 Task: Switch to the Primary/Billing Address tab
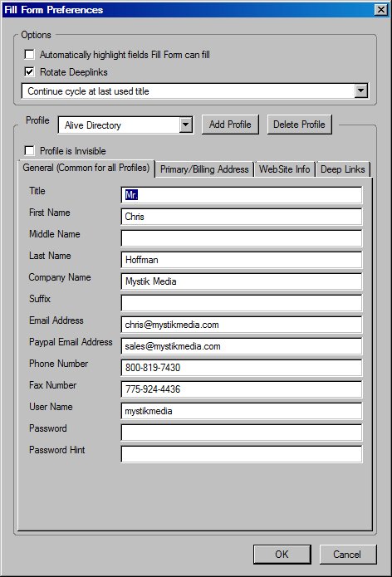click(204, 169)
